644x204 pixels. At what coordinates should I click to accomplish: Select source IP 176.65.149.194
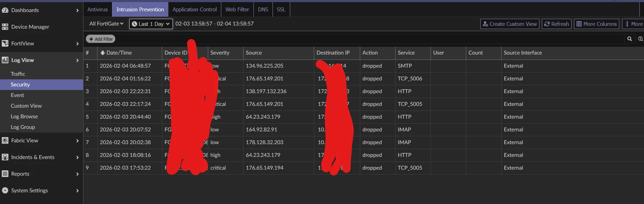point(264,168)
